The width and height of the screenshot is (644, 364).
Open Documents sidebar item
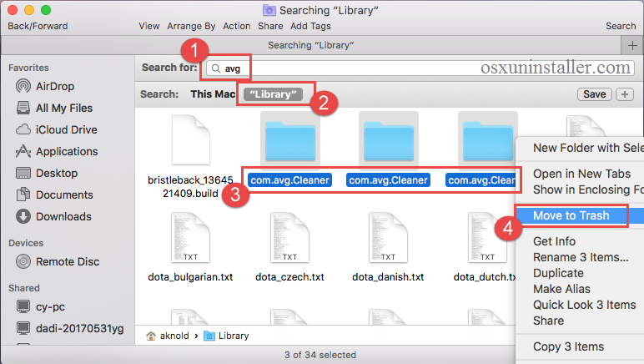point(54,195)
